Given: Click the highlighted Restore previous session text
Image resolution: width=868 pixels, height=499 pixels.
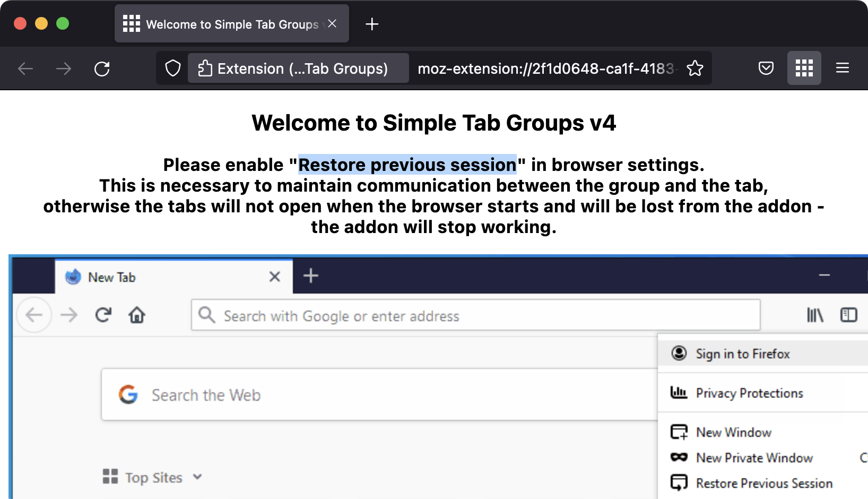Looking at the screenshot, I should pos(407,165).
